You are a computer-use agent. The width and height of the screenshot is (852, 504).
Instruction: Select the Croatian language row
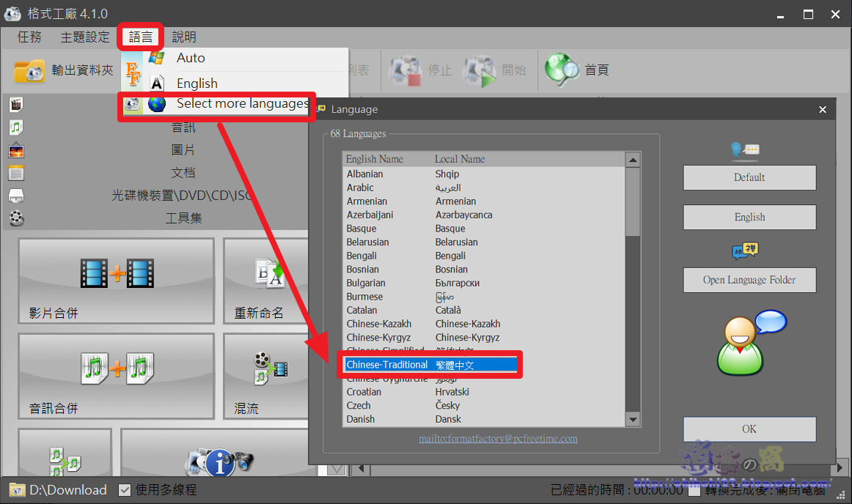[x=485, y=392]
